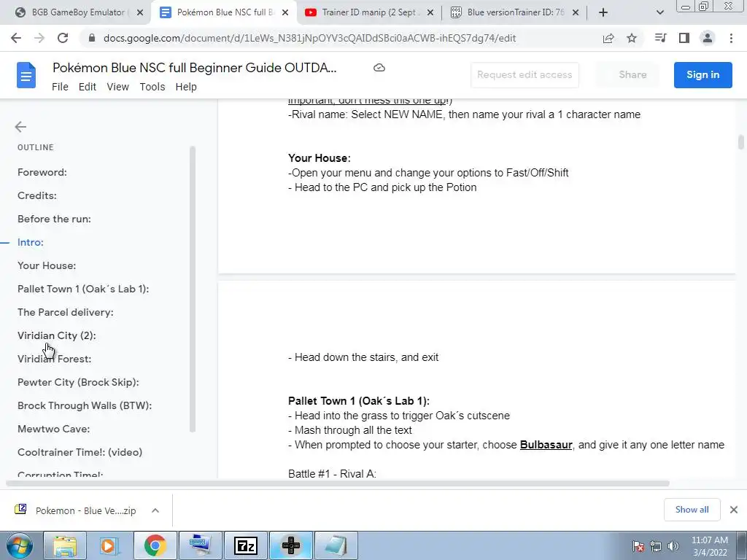Jump to Mewtwo Cave outline entry
747x560 pixels.
pyautogui.click(x=53, y=429)
